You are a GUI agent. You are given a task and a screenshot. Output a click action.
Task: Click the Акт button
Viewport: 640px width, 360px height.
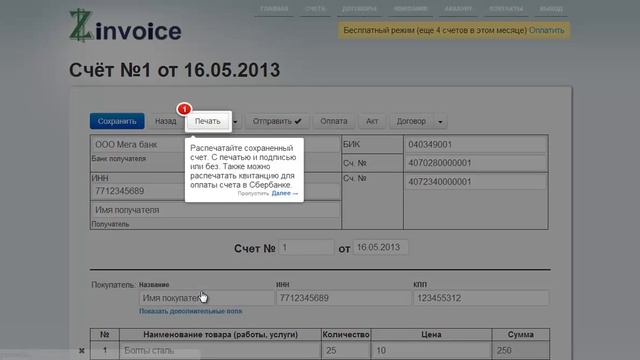[x=372, y=121]
